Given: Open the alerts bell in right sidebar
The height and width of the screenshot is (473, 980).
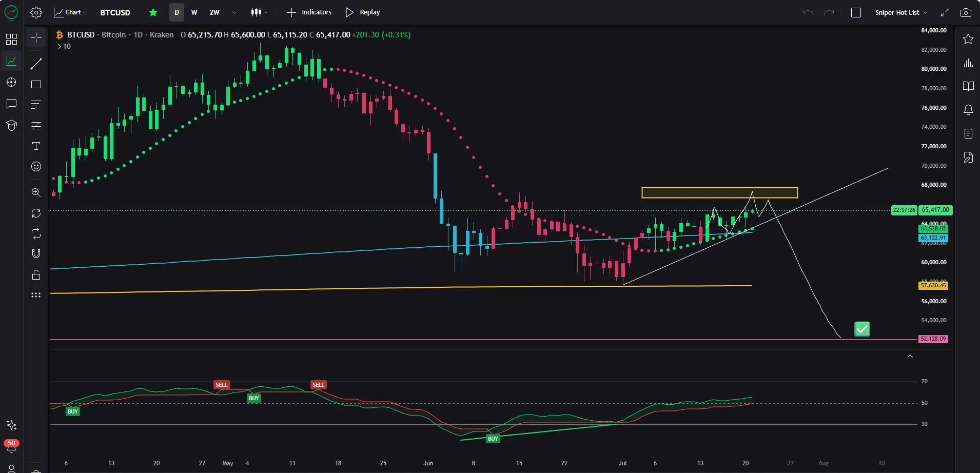Looking at the screenshot, I should [x=968, y=109].
